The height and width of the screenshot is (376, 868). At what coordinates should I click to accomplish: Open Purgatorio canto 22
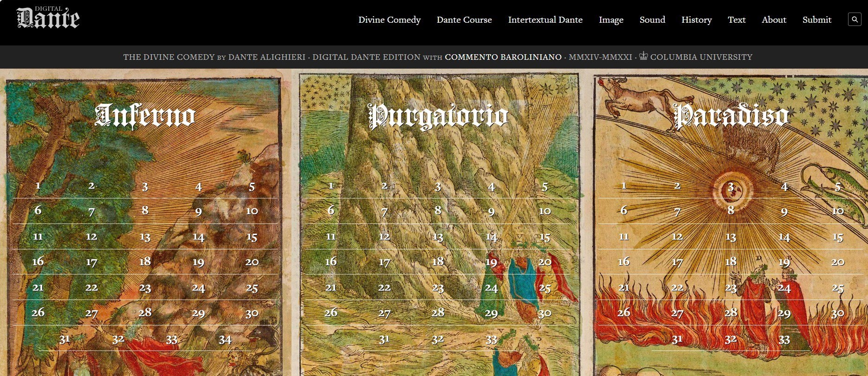point(384,287)
